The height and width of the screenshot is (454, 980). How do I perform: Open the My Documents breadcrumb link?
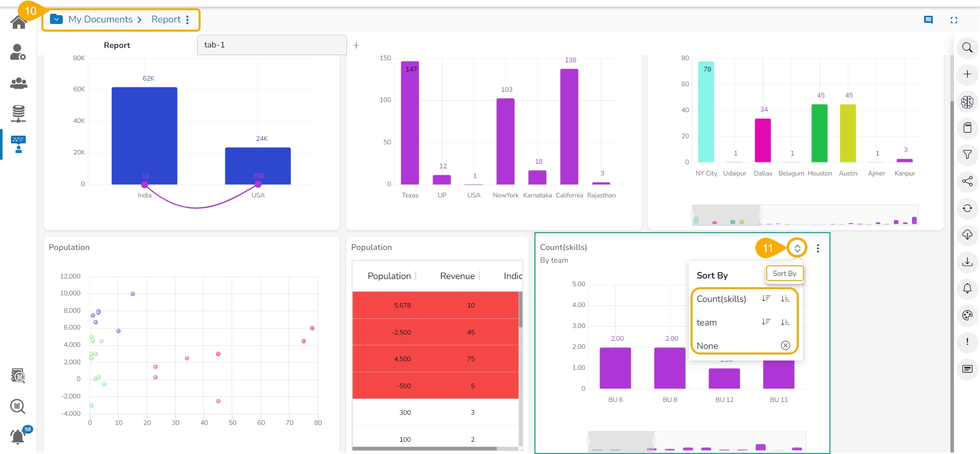[101, 19]
